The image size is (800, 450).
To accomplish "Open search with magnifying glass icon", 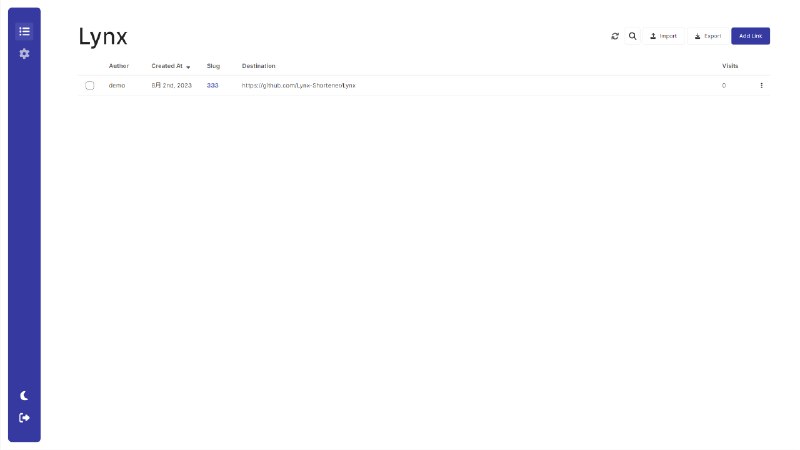I will (x=632, y=36).
